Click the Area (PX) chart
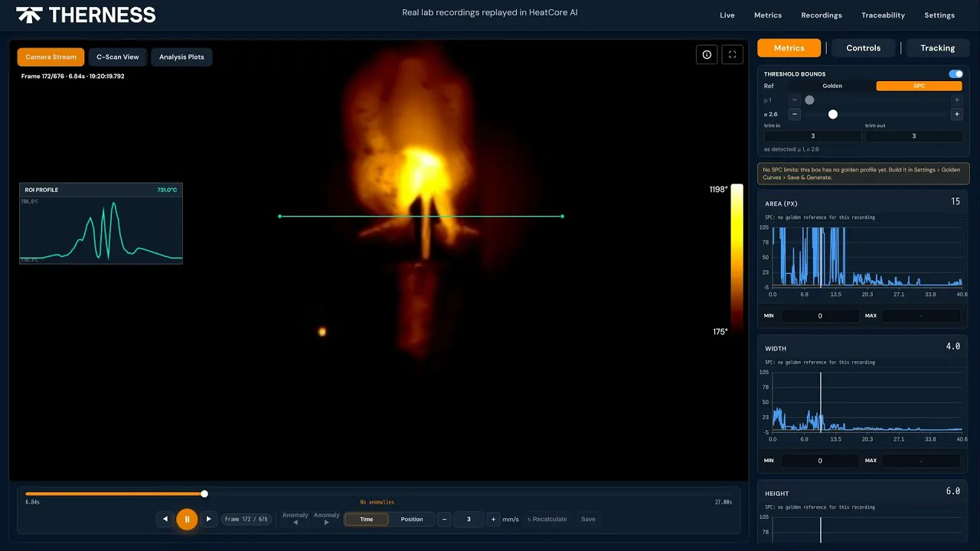 pyautogui.click(x=867, y=257)
